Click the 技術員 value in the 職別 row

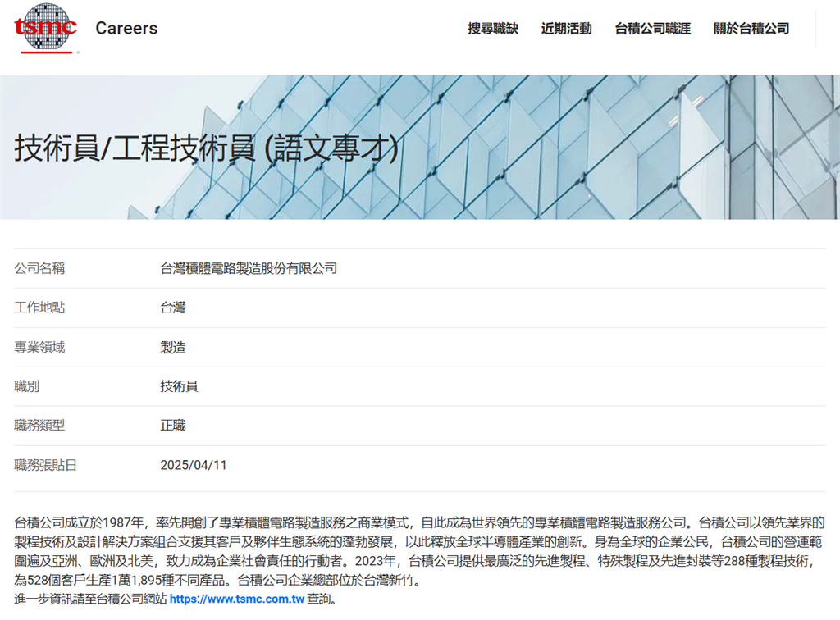pyautogui.click(x=179, y=386)
